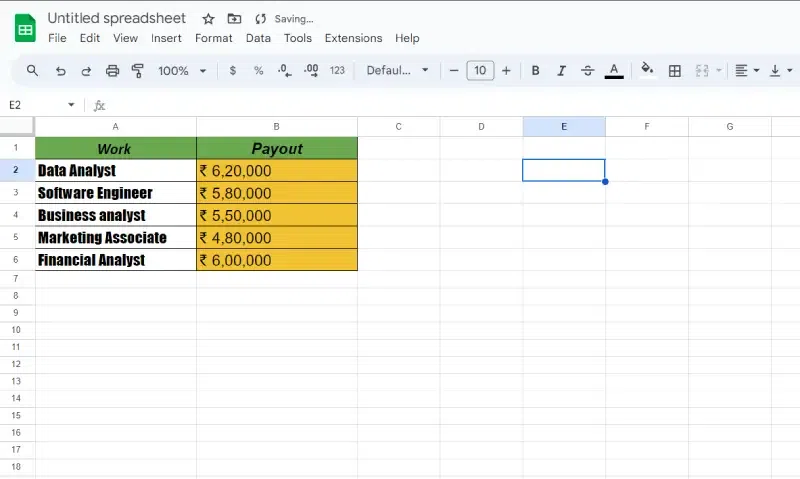
Task: Increase decimal places
Action: (x=311, y=70)
